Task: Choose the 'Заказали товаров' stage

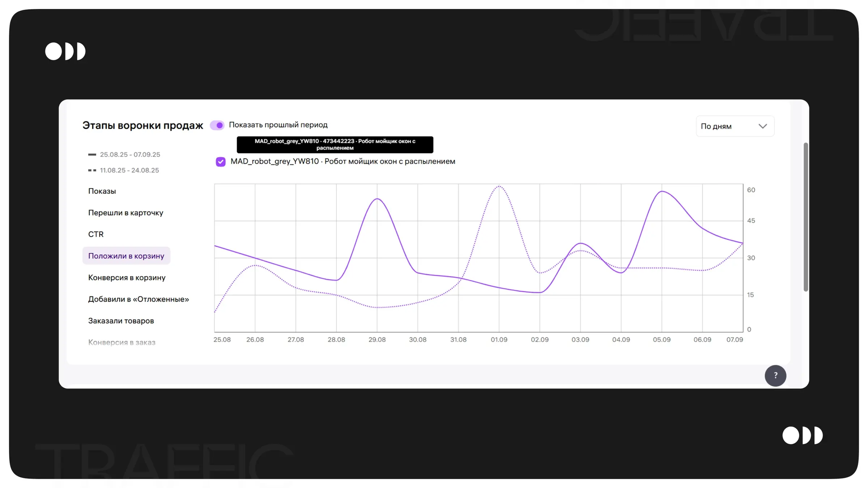Action: 121,321
